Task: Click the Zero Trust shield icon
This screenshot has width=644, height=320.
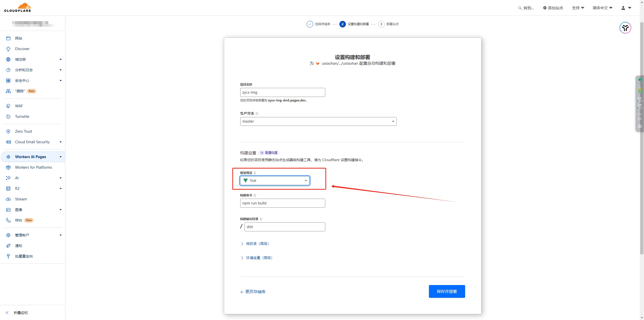Action: pyautogui.click(x=8, y=131)
